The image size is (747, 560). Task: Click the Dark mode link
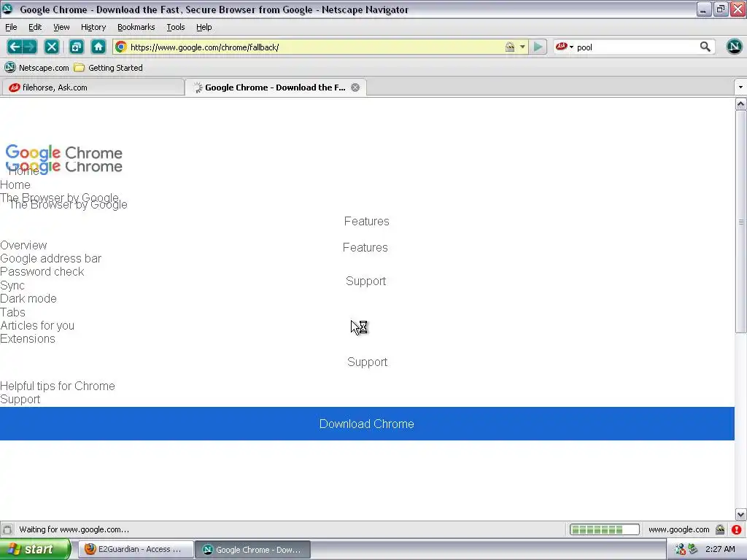(28, 298)
